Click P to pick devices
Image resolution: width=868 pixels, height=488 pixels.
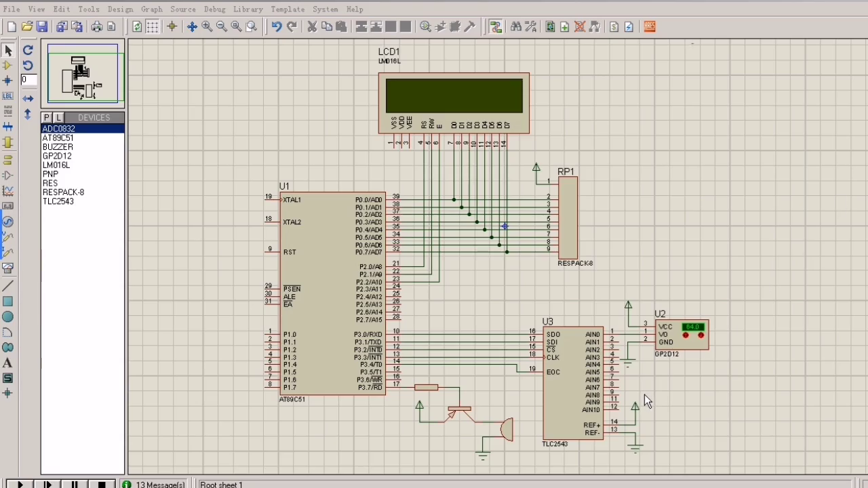coord(47,117)
